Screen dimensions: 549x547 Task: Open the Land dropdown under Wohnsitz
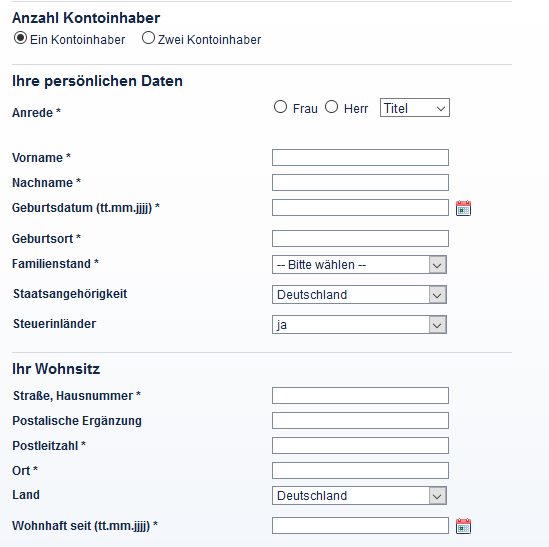(x=359, y=496)
